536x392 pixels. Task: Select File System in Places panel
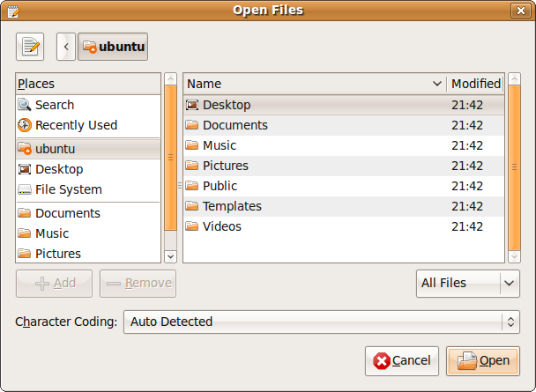pyautogui.click(x=68, y=189)
